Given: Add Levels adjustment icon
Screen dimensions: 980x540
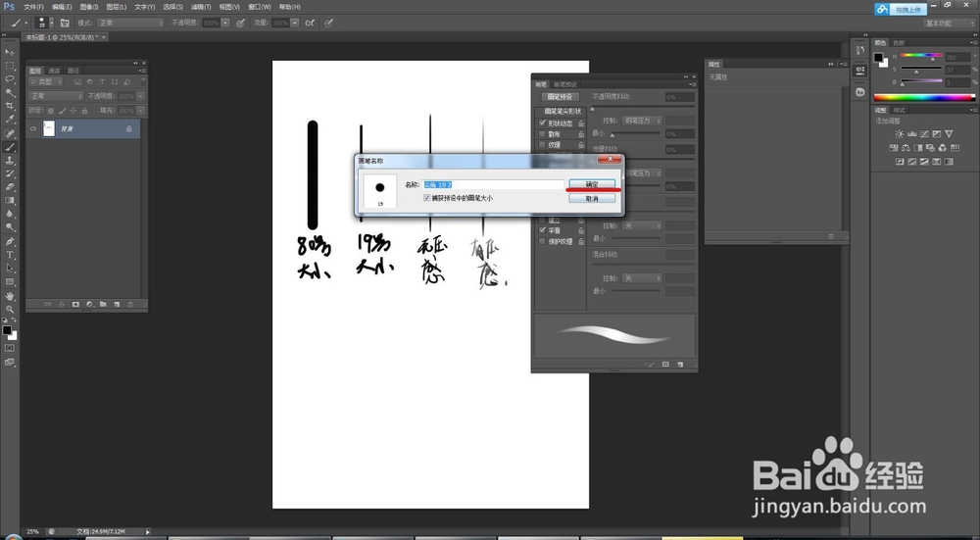Looking at the screenshot, I should (x=911, y=133).
